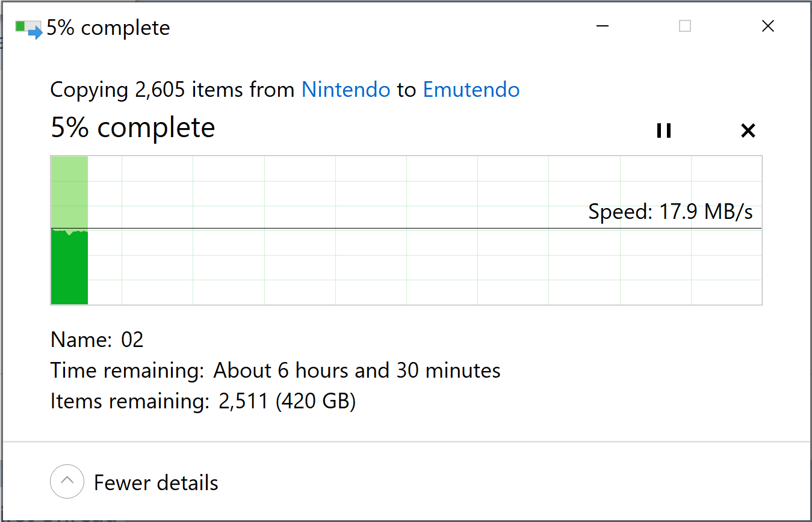Click the Fewer details label
The width and height of the screenshot is (812, 522).
click(156, 482)
